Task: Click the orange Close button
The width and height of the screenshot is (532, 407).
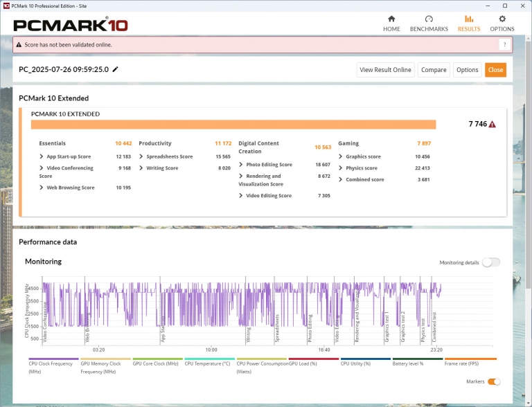Action: coord(495,70)
